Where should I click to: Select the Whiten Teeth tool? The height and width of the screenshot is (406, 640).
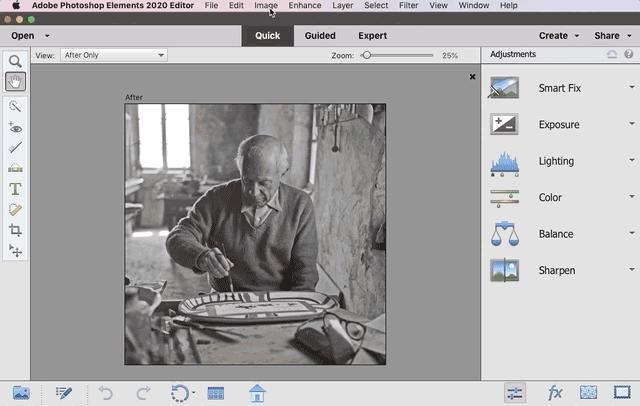click(x=15, y=147)
